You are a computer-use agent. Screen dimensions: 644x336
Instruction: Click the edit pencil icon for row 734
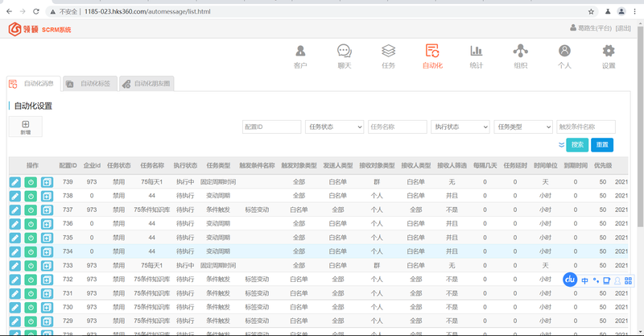click(x=14, y=251)
